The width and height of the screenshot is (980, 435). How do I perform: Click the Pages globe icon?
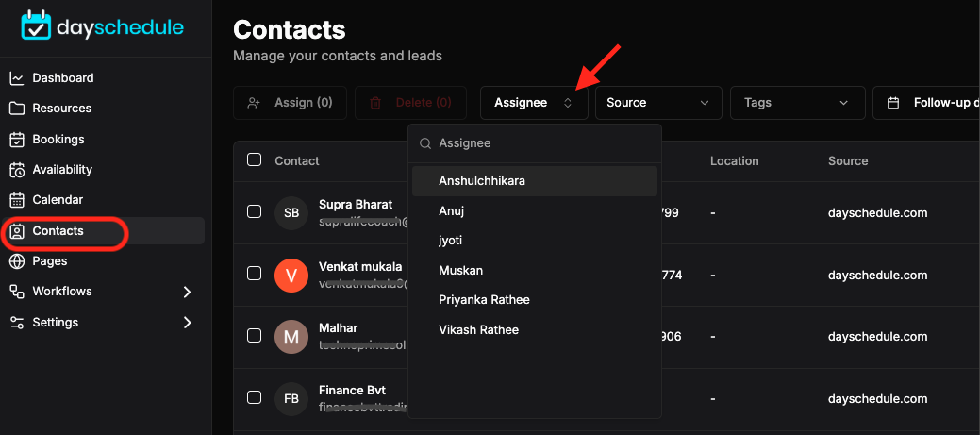coord(17,261)
